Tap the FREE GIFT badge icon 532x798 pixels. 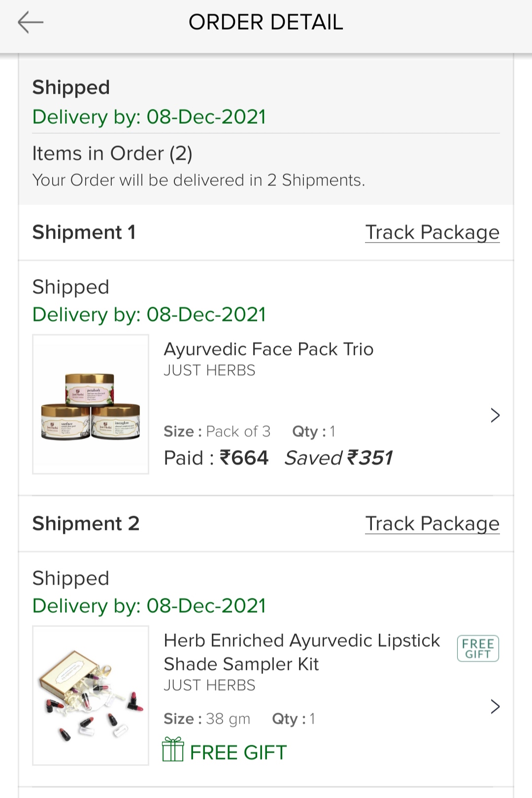point(478,648)
